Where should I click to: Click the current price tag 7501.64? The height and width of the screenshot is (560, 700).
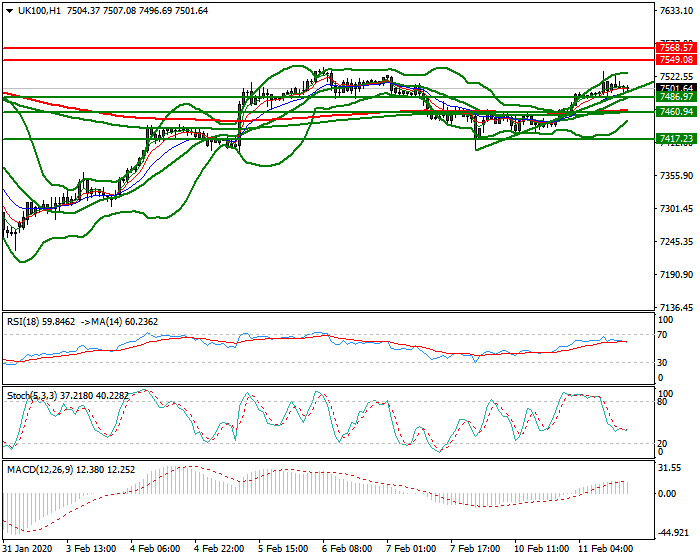(676, 88)
